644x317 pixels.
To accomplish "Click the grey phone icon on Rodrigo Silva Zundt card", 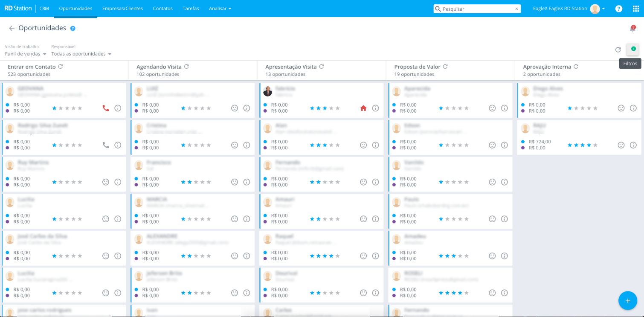I will coord(106,145).
